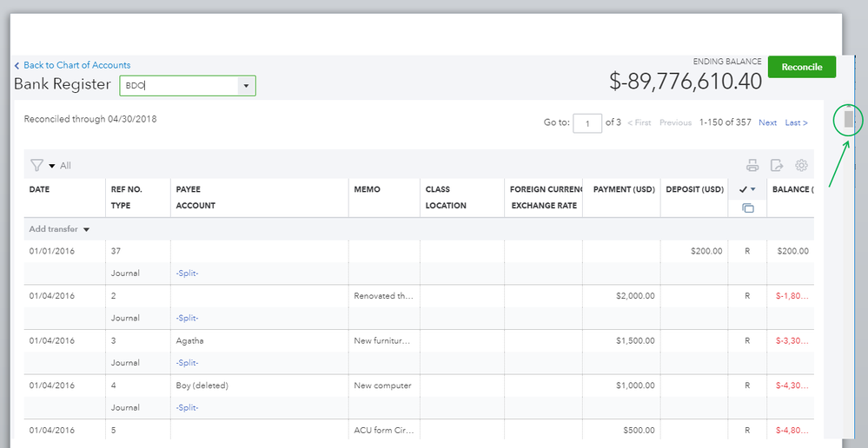Click the Go to page number field
Screen dimensions: 868x448
(587, 123)
